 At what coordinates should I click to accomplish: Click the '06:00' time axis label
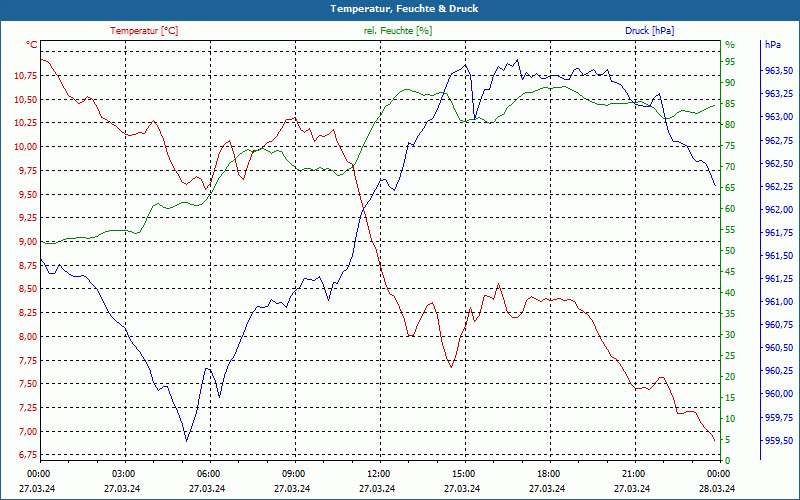click(x=207, y=473)
